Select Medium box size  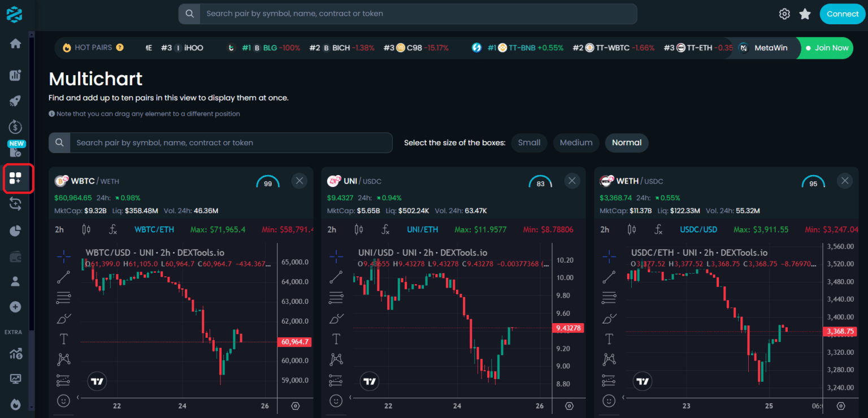[x=576, y=143]
